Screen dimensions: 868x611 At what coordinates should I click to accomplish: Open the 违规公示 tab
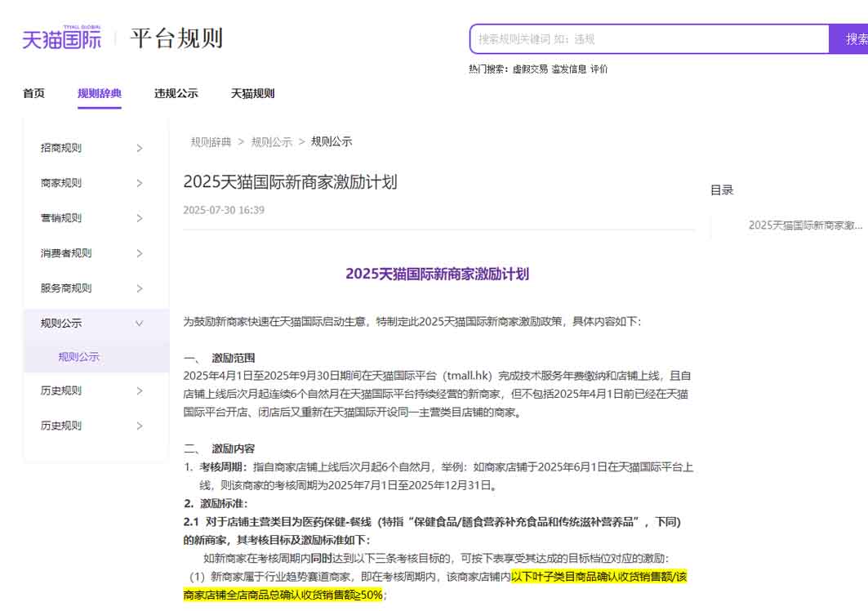tap(176, 94)
